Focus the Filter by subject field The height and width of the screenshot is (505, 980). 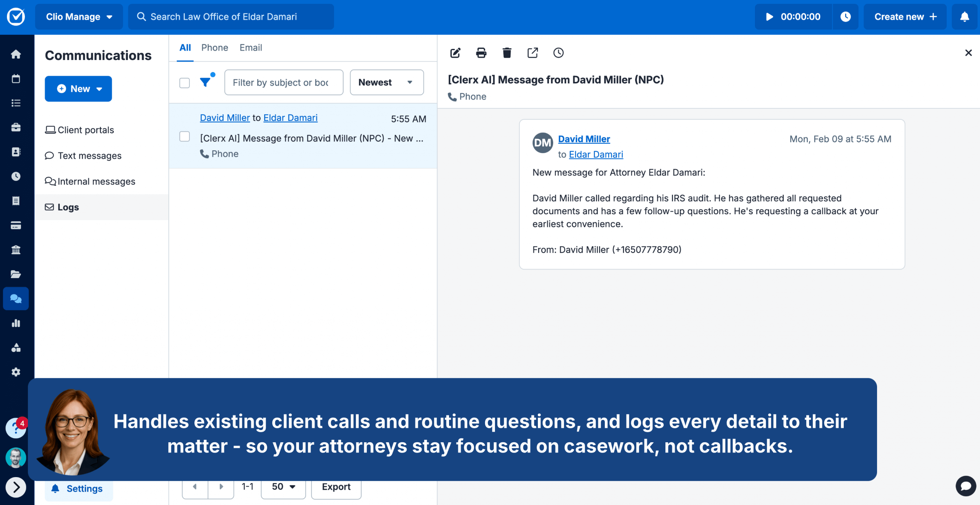point(283,83)
